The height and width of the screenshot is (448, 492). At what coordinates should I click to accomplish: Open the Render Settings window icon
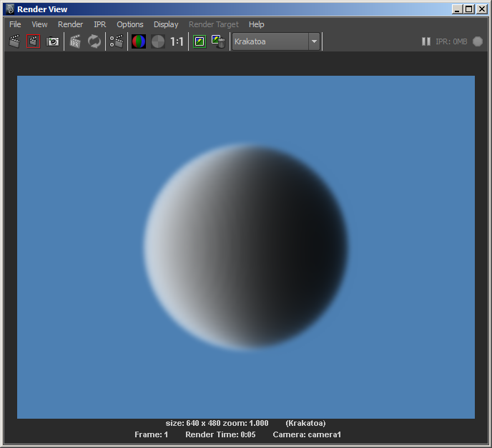tap(117, 41)
